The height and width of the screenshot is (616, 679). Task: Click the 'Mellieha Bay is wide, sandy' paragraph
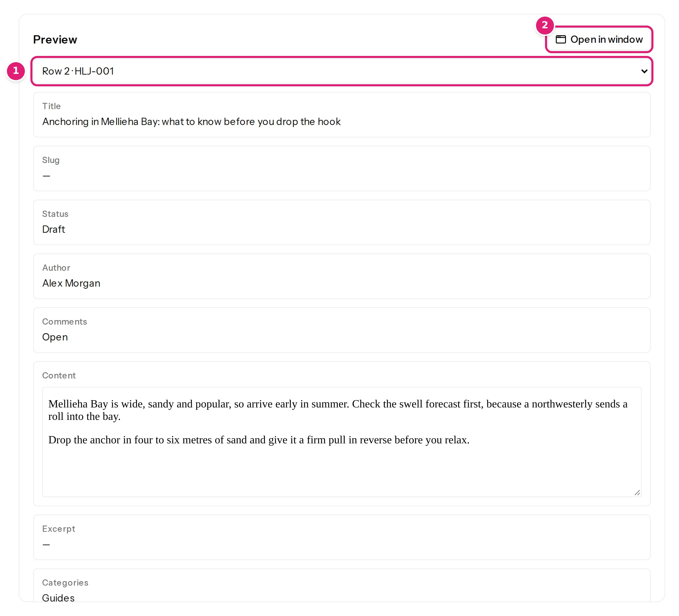point(338,410)
